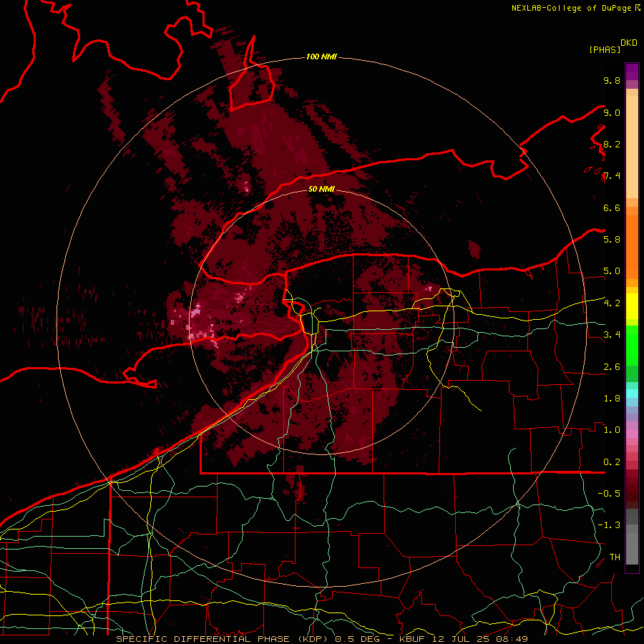Click the 1.8 value on the color scale

pyautogui.click(x=612, y=399)
